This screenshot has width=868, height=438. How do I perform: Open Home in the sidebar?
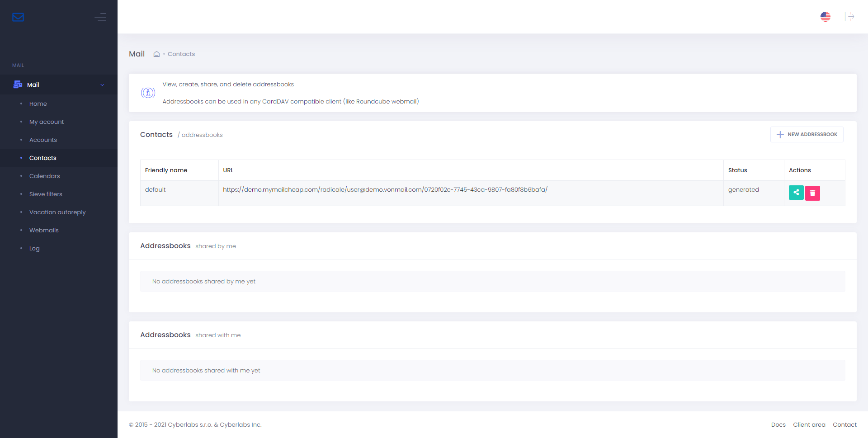[x=38, y=104]
